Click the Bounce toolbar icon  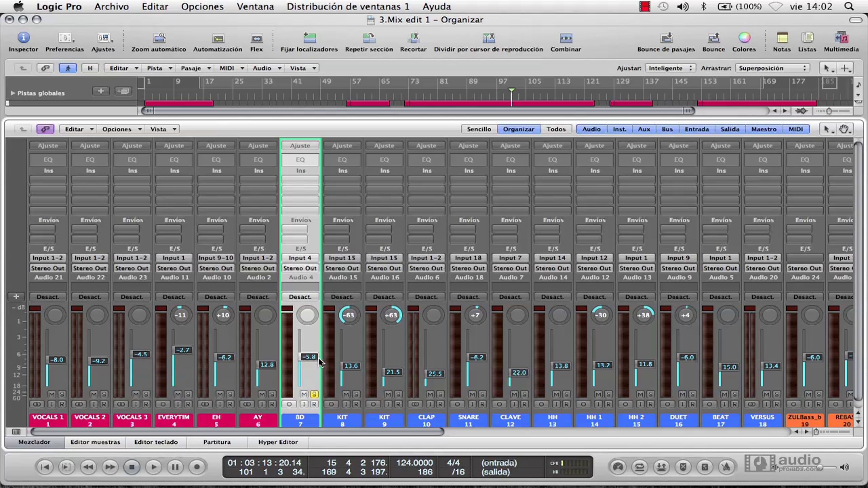click(714, 38)
